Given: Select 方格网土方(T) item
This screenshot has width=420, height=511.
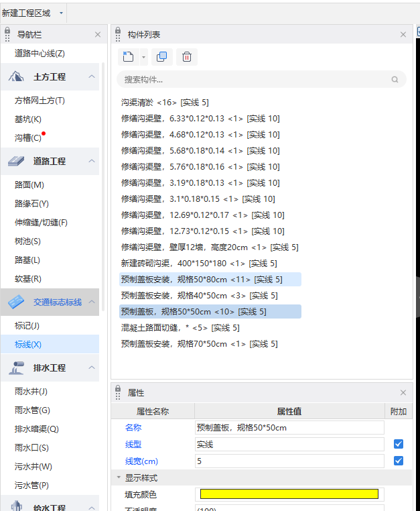Looking at the screenshot, I should [40, 101].
